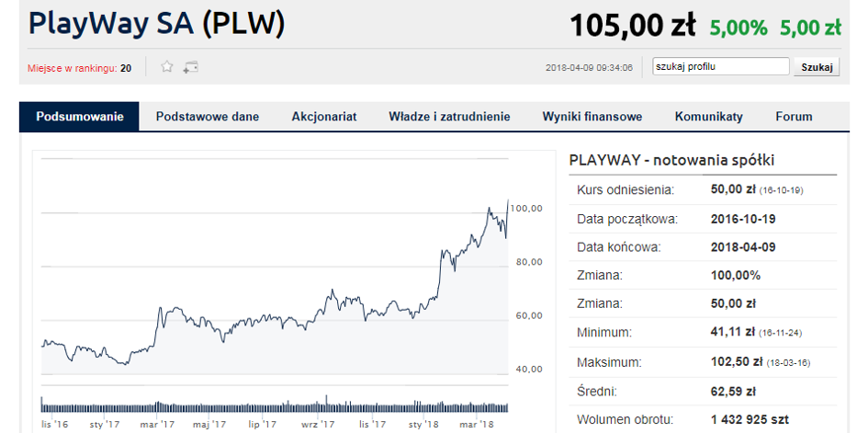Click the szukaj profilu search field
Image resolution: width=868 pixels, height=433 pixels.
point(720,67)
